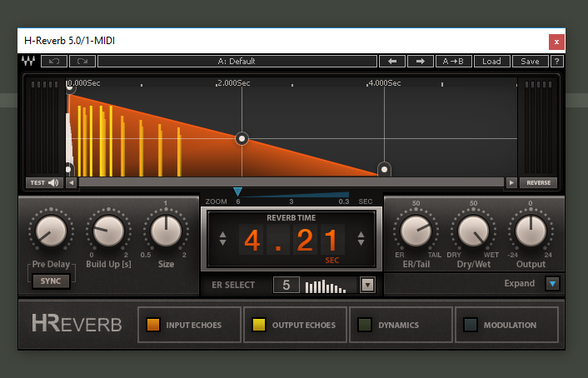Click the reverb time seconds digit 4
Screen dimensions: 588x378
[x=252, y=240]
